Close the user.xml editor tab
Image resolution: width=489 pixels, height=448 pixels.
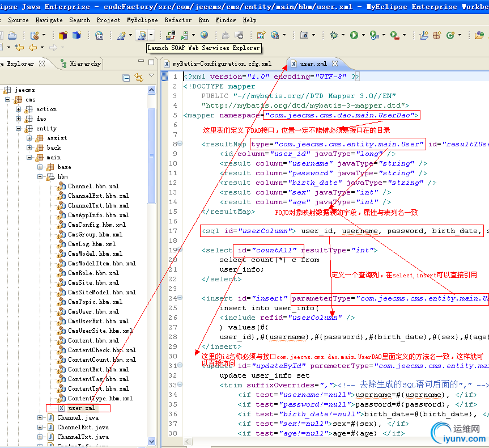(335, 64)
